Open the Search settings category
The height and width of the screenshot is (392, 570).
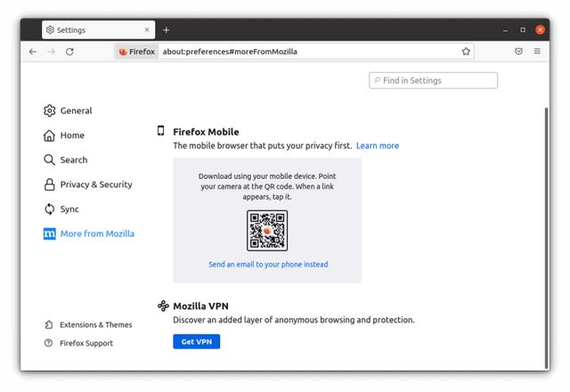[x=65, y=159]
